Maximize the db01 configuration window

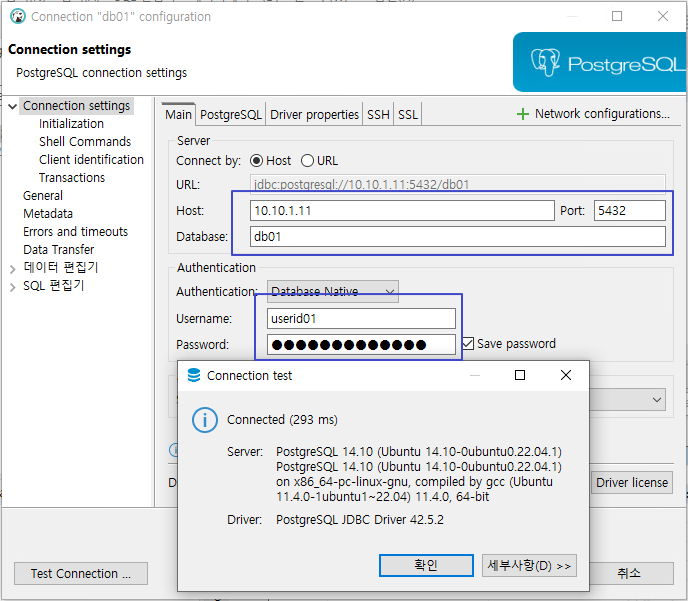coord(617,16)
